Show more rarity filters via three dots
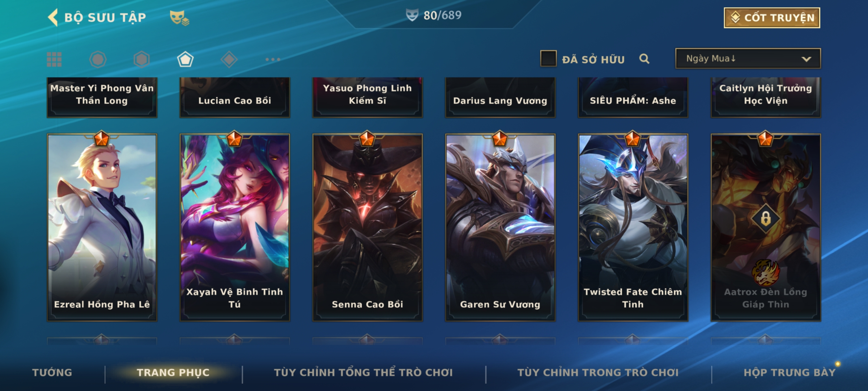 pos(273,59)
